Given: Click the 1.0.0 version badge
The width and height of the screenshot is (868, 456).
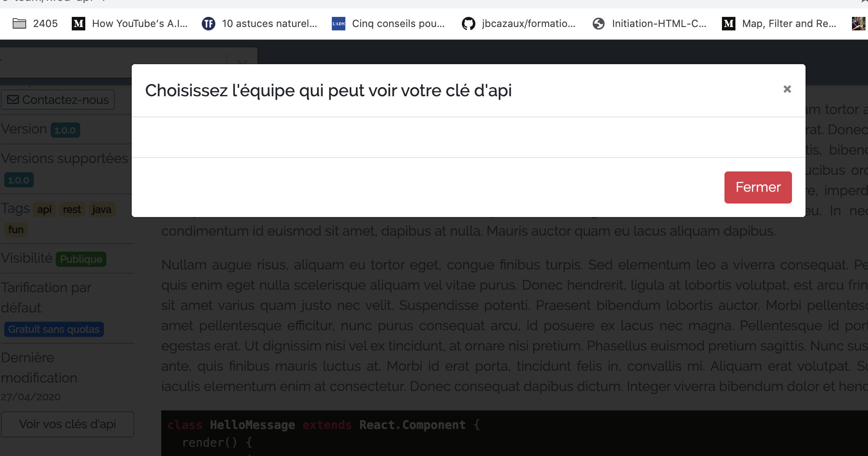Looking at the screenshot, I should 65,130.
